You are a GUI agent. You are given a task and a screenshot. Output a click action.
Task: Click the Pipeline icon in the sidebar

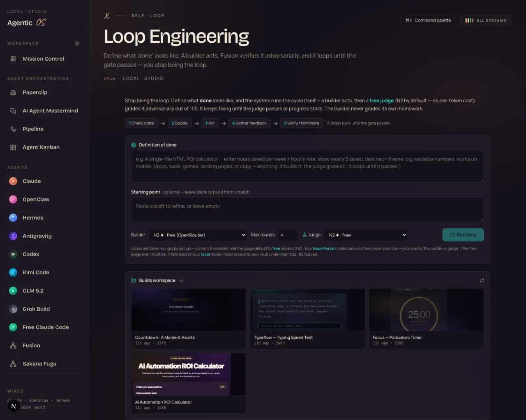point(13,129)
